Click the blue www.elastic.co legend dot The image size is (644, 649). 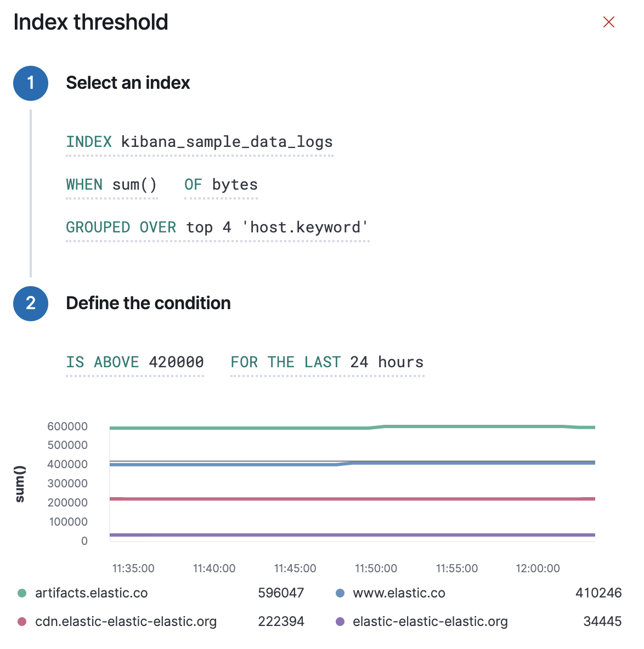[340, 593]
